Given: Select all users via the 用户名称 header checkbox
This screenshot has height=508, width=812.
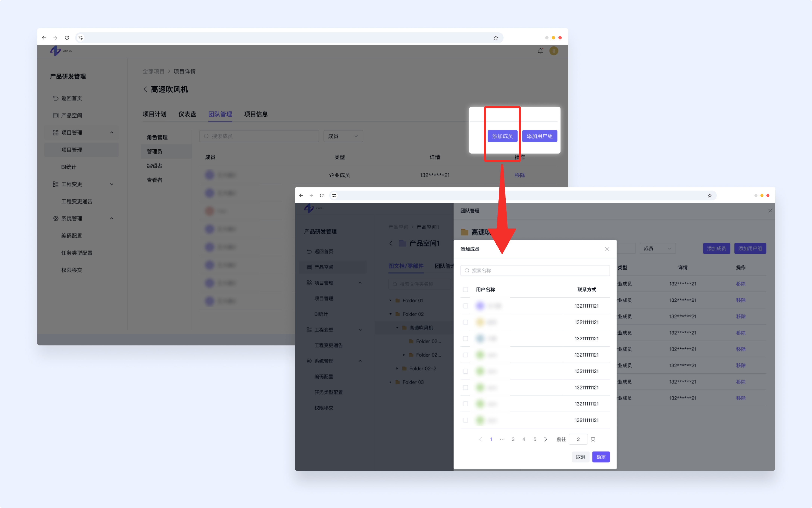Looking at the screenshot, I should coord(465,290).
